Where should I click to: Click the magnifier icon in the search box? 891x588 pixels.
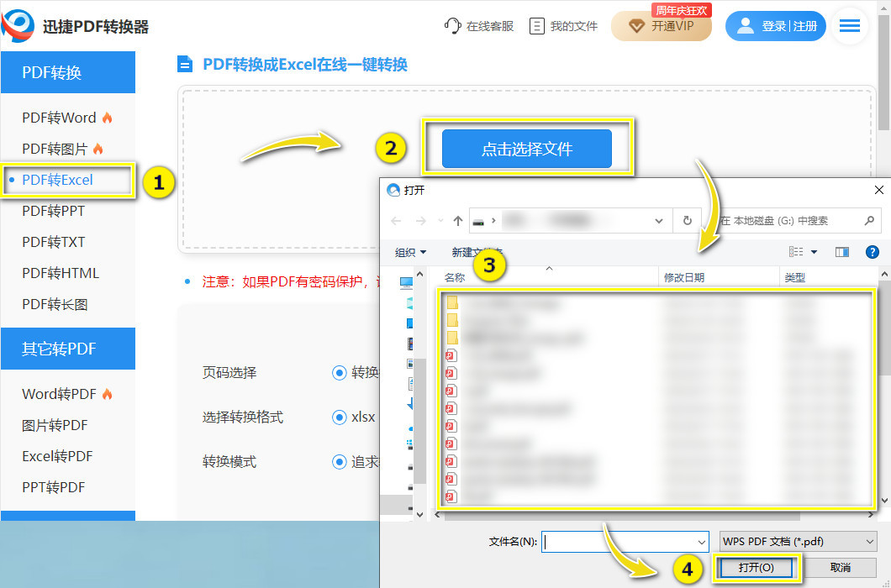pos(869,220)
